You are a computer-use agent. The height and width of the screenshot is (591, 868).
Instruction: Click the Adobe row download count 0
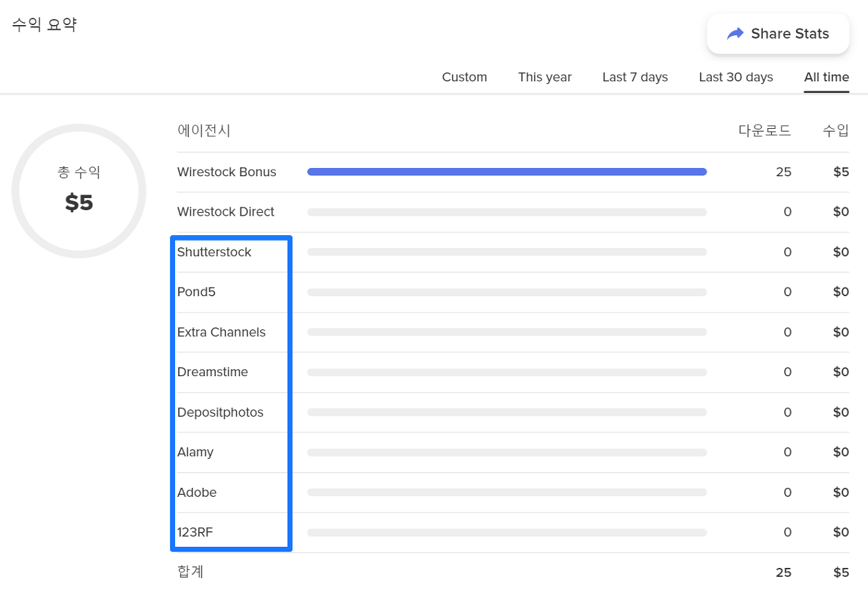787,492
